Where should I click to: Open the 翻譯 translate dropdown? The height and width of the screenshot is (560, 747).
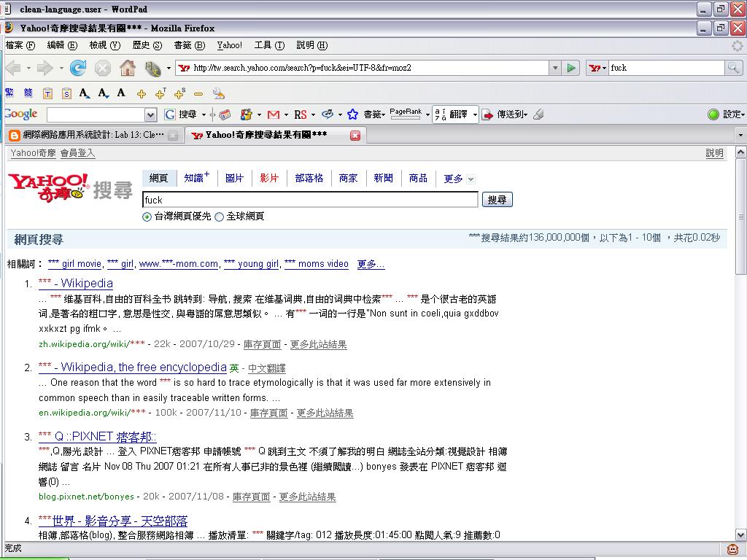click(474, 114)
